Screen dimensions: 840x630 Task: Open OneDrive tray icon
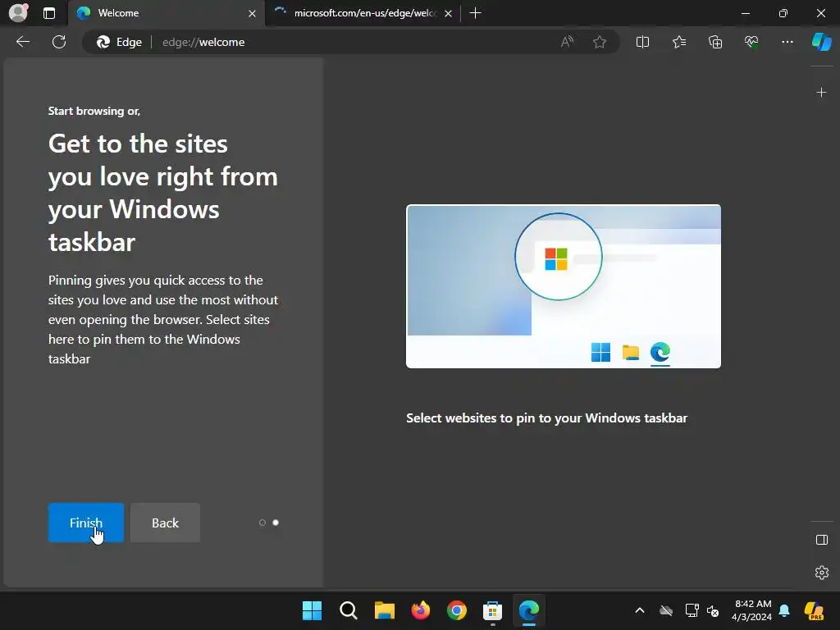(666, 610)
